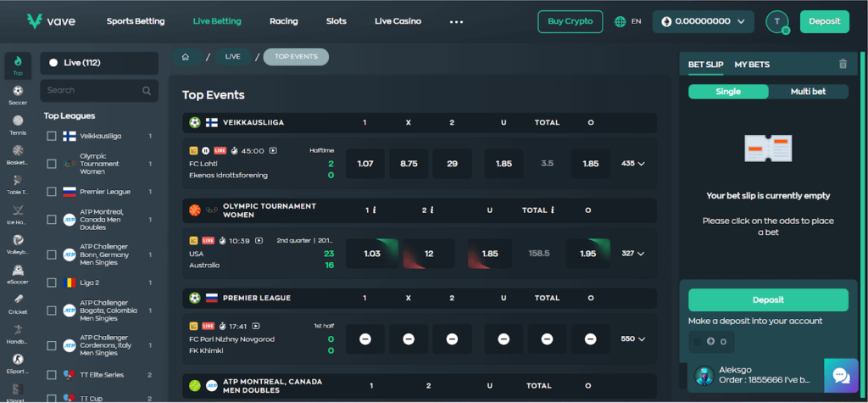Click TOP EVENTS breadcrumb
868x403 pixels.
(296, 57)
